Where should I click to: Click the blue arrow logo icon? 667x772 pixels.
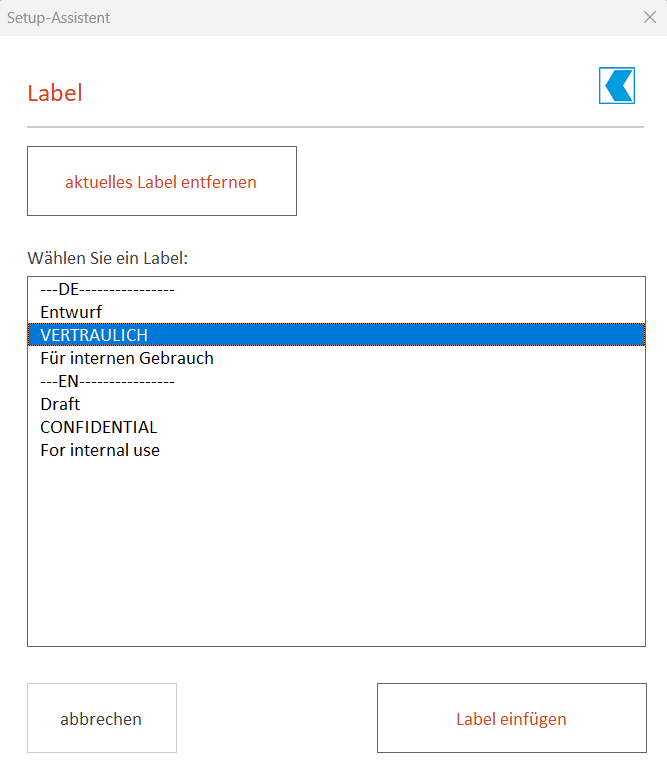click(617, 86)
